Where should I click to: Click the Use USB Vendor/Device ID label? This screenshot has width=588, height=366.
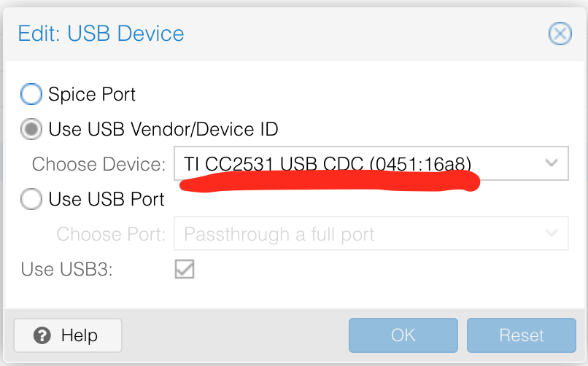coord(163,130)
